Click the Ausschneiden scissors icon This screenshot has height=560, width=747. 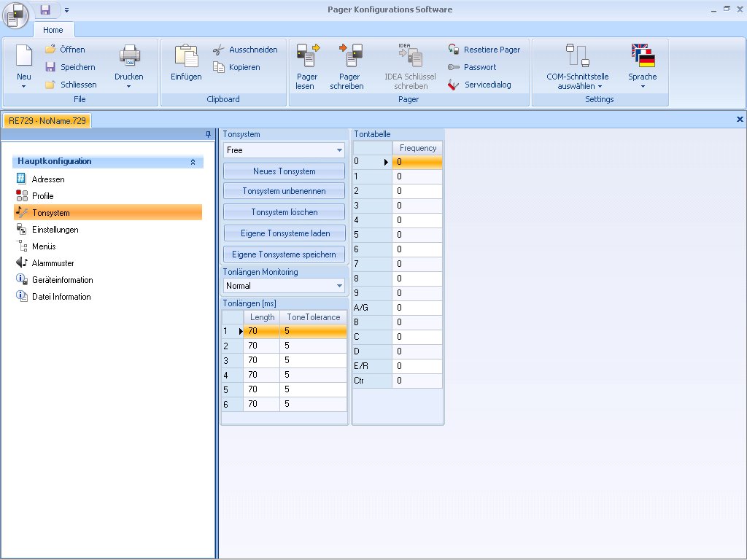pyautogui.click(x=218, y=50)
